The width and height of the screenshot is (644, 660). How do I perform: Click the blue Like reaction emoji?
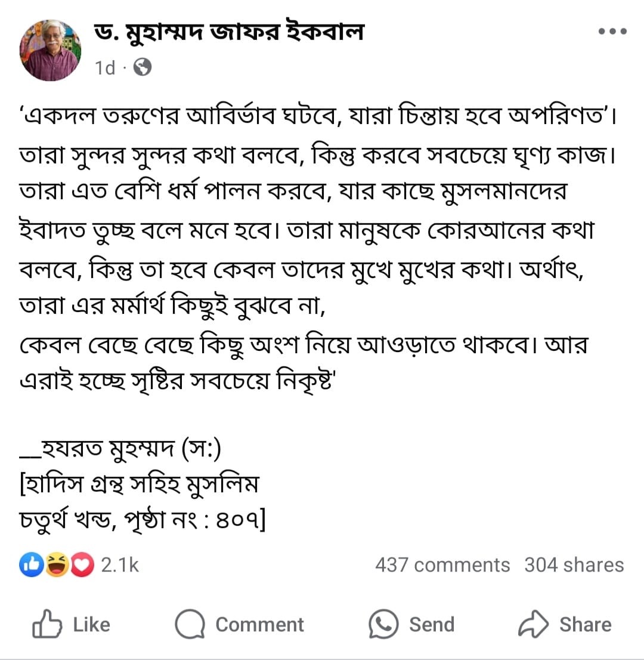point(31,565)
